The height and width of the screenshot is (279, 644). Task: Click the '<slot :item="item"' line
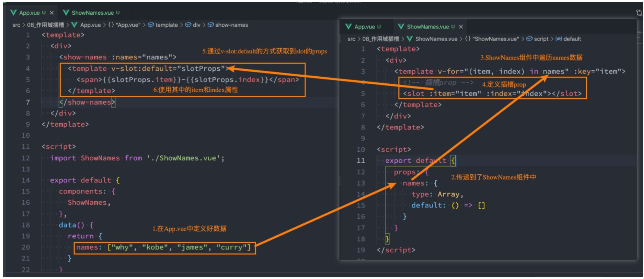click(492, 94)
